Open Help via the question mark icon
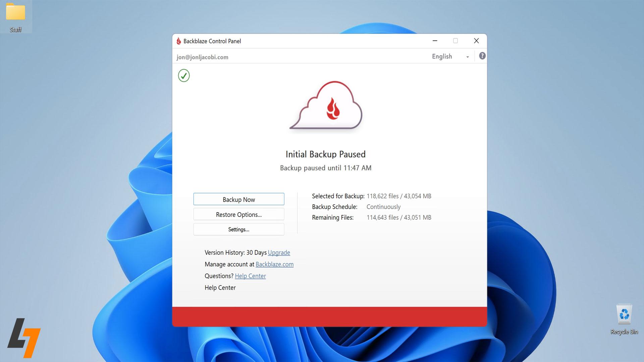The image size is (644, 362). [x=482, y=56]
